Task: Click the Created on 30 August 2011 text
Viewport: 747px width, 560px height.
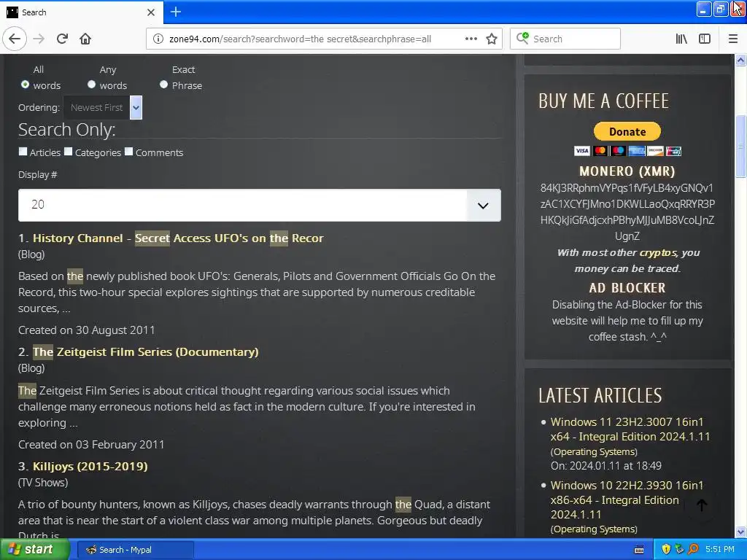Action: (x=86, y=330)
